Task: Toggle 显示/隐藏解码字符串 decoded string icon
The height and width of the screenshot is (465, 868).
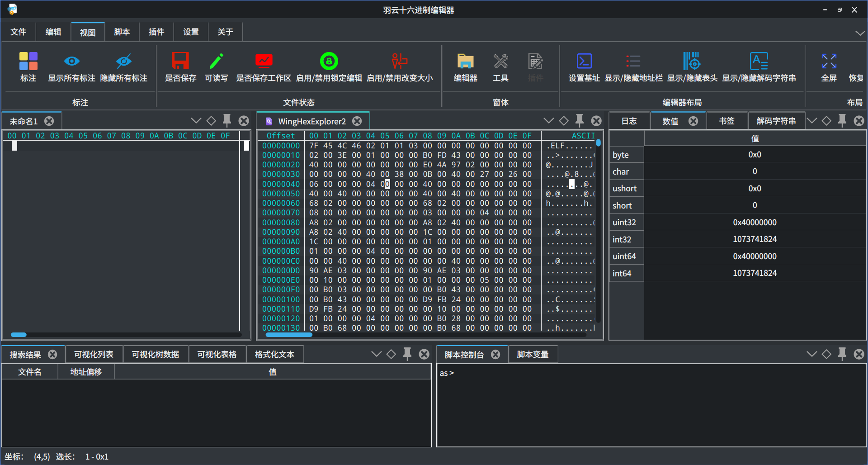Action: click(x=759, y=61)
